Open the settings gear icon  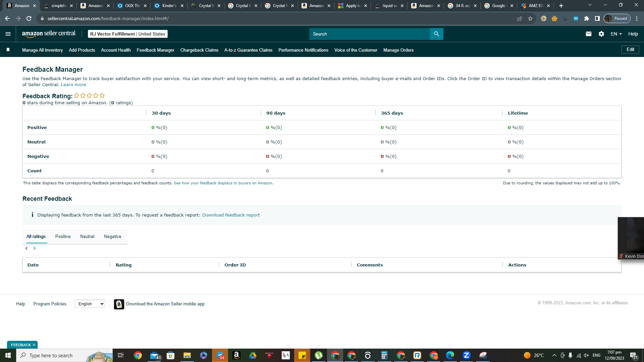(601, 34)
